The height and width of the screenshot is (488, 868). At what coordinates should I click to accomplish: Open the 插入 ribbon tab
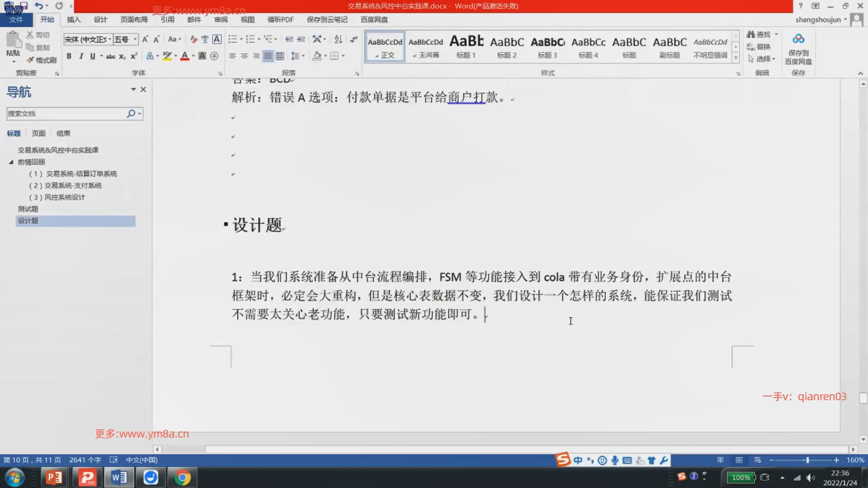[73, 19]
